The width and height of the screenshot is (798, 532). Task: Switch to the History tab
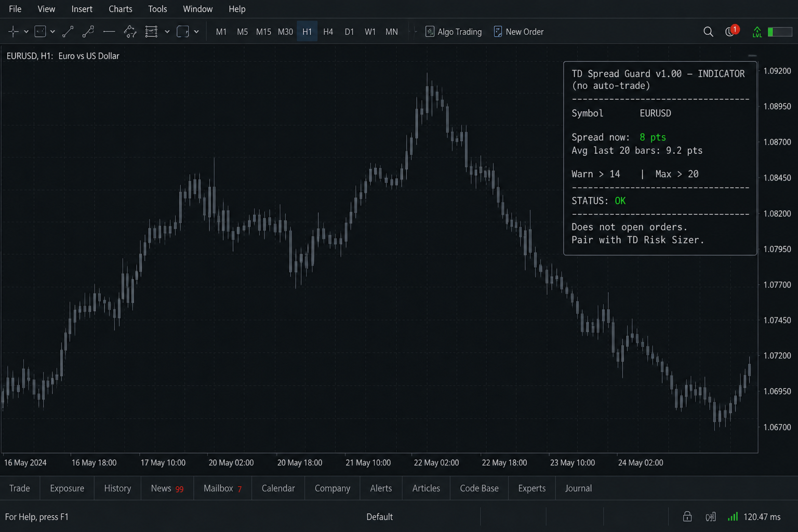coord(117,488)
